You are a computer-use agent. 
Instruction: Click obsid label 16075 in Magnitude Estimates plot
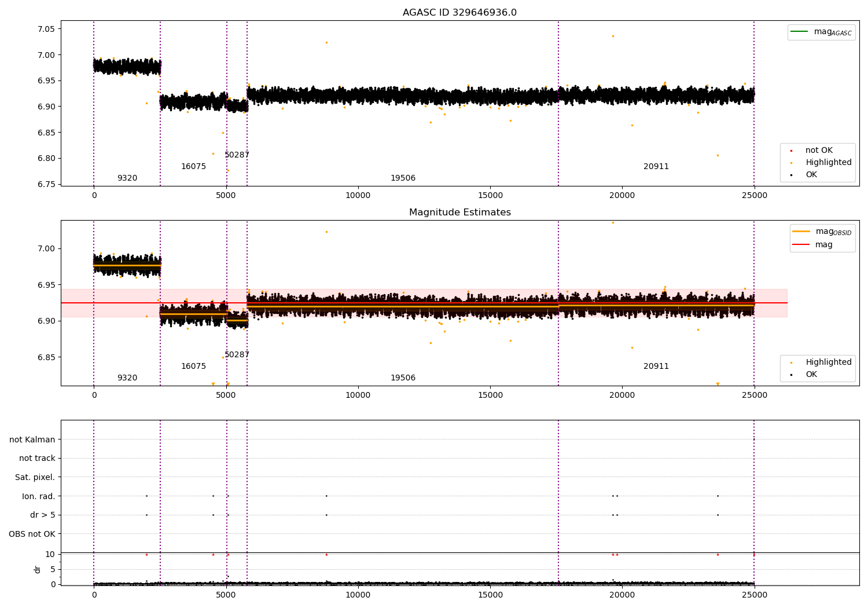pos(193,366)
